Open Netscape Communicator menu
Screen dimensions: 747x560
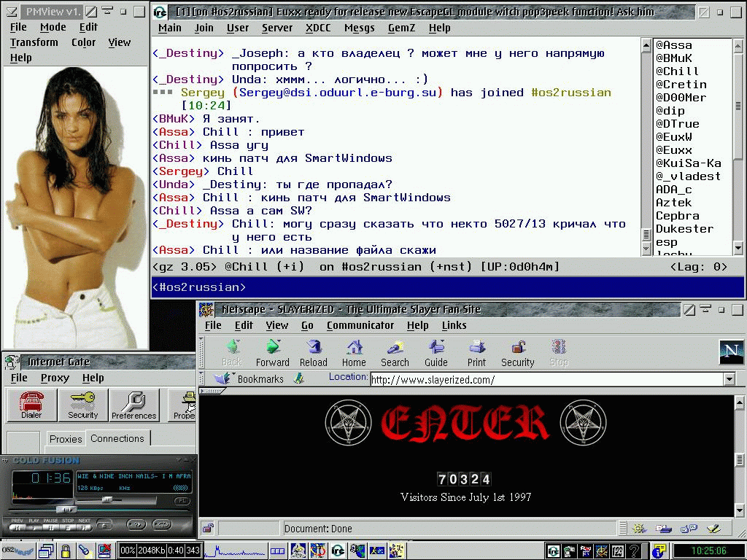360,325
